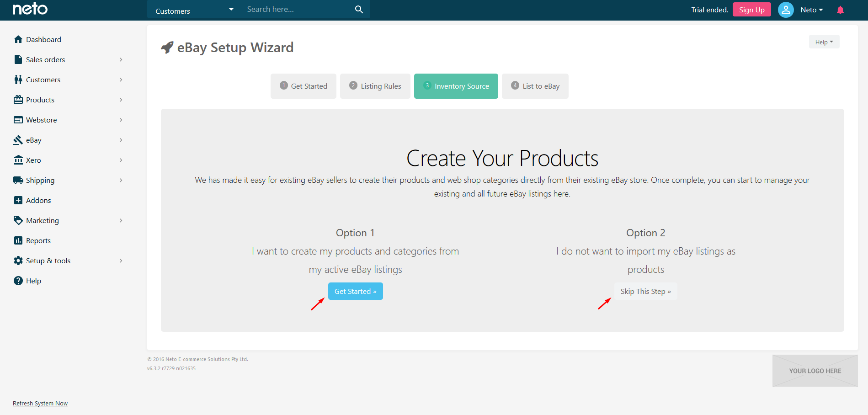Click the Products briefcase icon

tap(18, 100)
